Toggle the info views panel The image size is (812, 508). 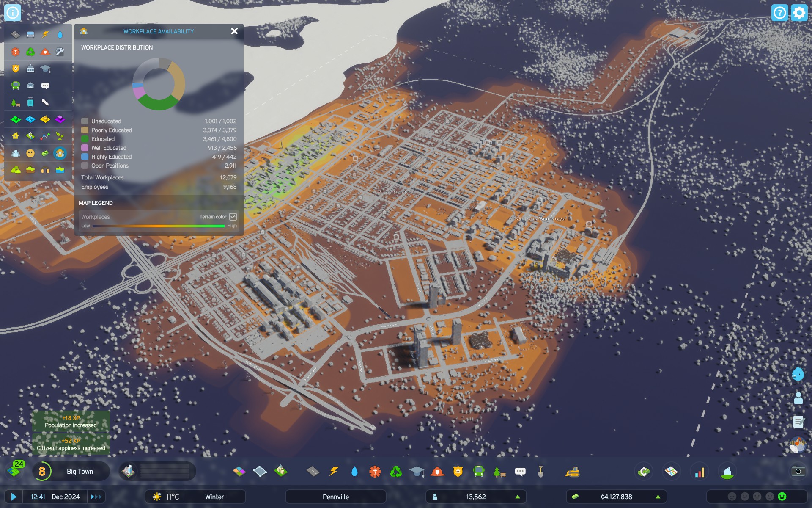[13, 13]
